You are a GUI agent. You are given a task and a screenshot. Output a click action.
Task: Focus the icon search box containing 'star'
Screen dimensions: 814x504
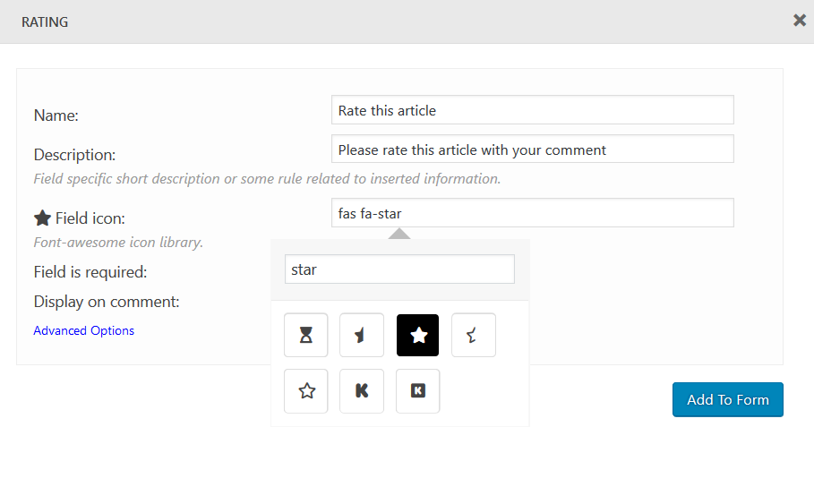point(399,269)
